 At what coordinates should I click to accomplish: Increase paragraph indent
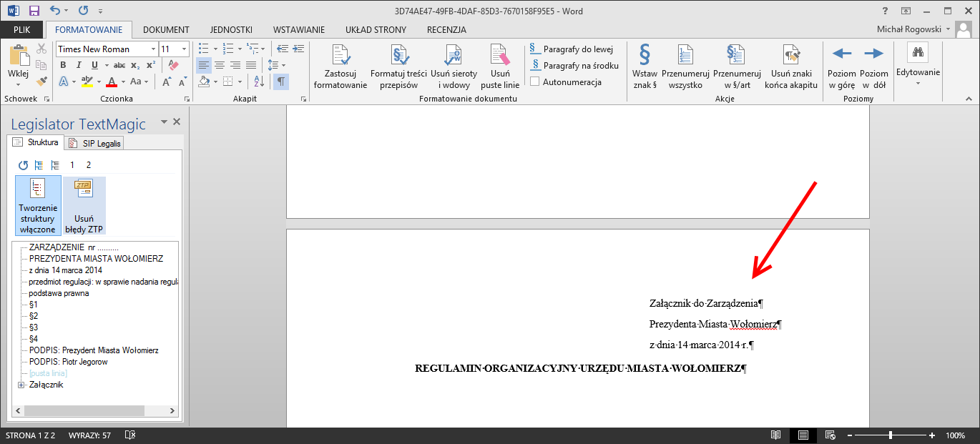[298, 49]
